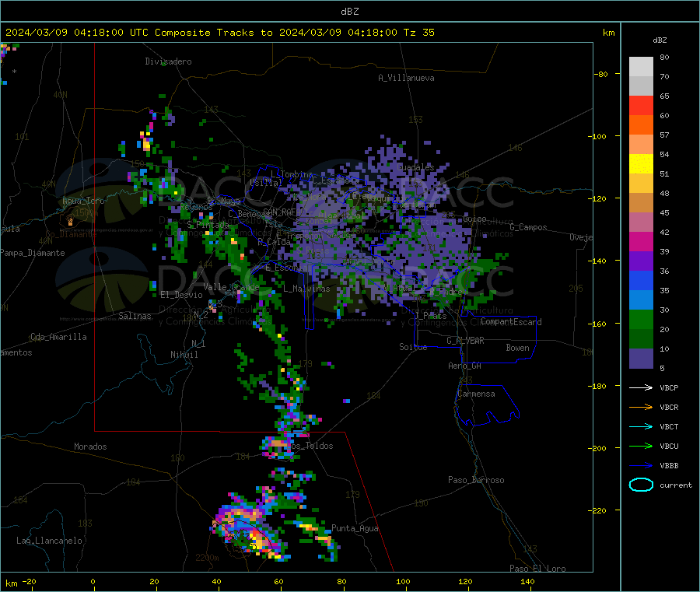Image resolution: width=700 pixels, height=592 pixels.
Task: Click the 'Tz 35' value in header
Action: (418, 33)
